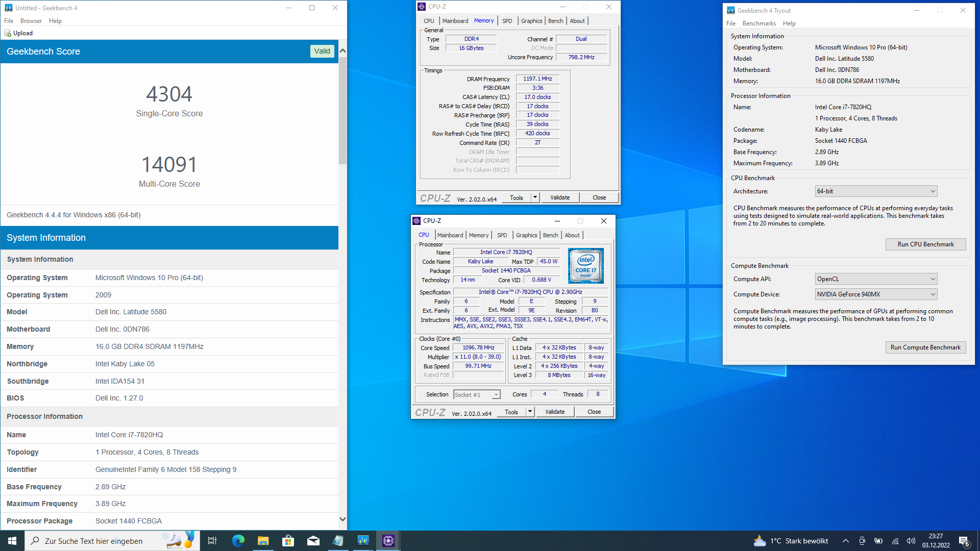Screen dimensions: 980x551
Task: Click the Valid badge in Geekbench Score header
Action: [322, 52]
